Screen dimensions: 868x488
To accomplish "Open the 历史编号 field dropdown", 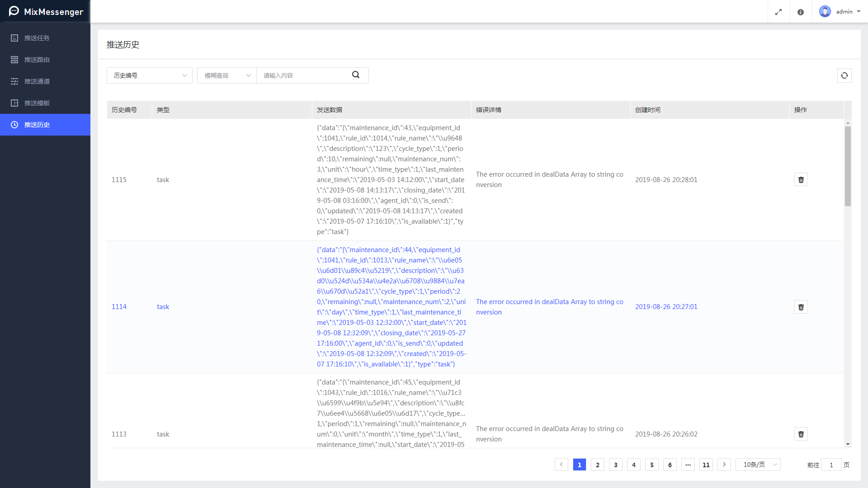I will (149, 75).
